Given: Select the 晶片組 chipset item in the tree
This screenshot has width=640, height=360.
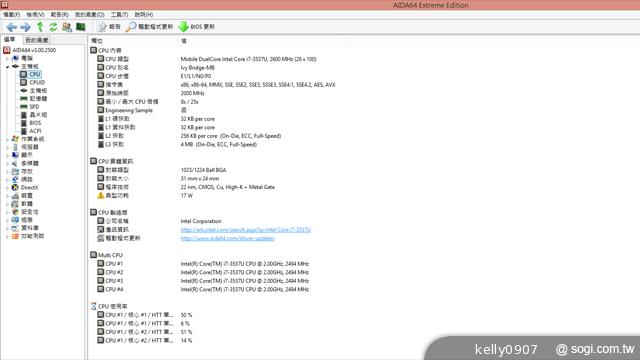Looking at the screenshot, I should [38, 115].
